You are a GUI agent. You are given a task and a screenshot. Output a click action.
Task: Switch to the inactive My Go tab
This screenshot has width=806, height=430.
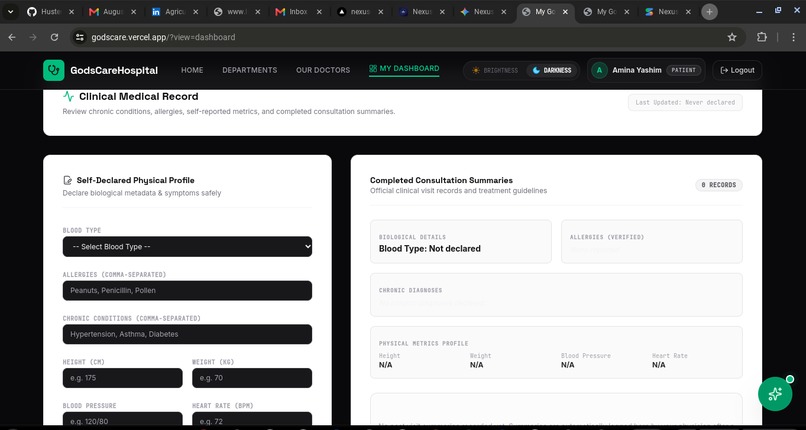tap(607, 12)
